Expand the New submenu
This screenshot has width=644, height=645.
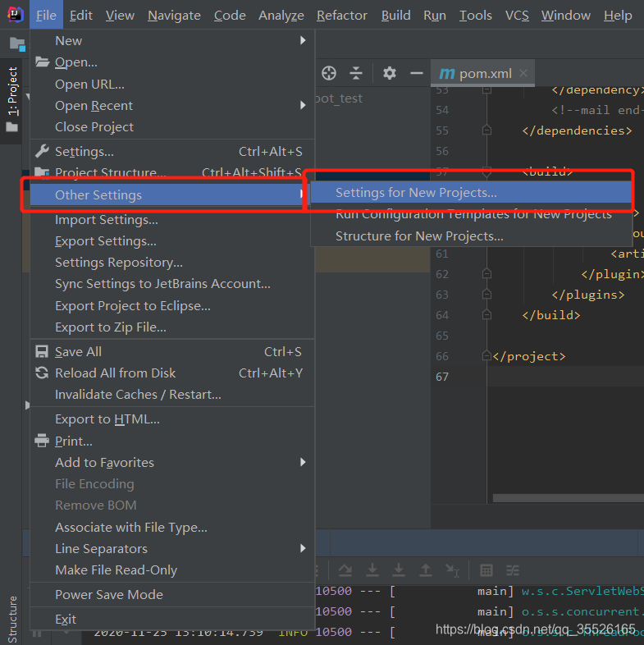(x=172, y=41)
